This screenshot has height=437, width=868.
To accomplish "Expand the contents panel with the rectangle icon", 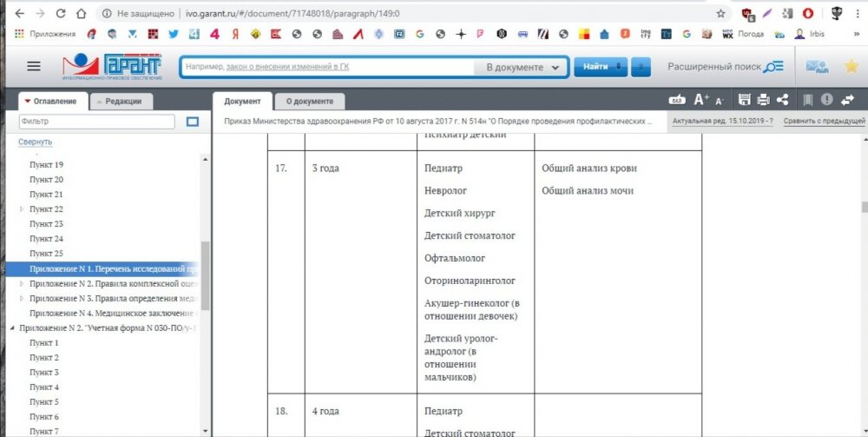I will point(193,122).
